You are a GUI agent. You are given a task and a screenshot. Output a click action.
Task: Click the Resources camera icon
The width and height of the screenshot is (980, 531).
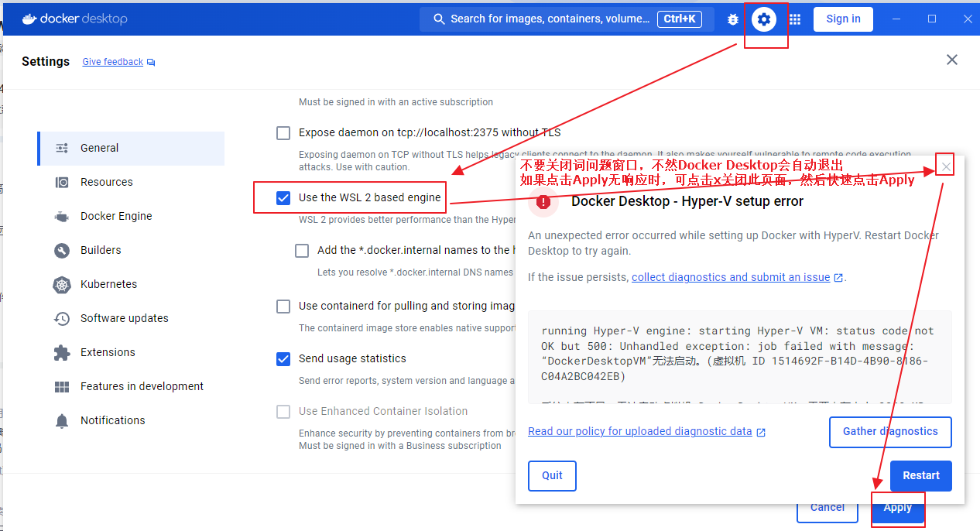tap(62, 182)
